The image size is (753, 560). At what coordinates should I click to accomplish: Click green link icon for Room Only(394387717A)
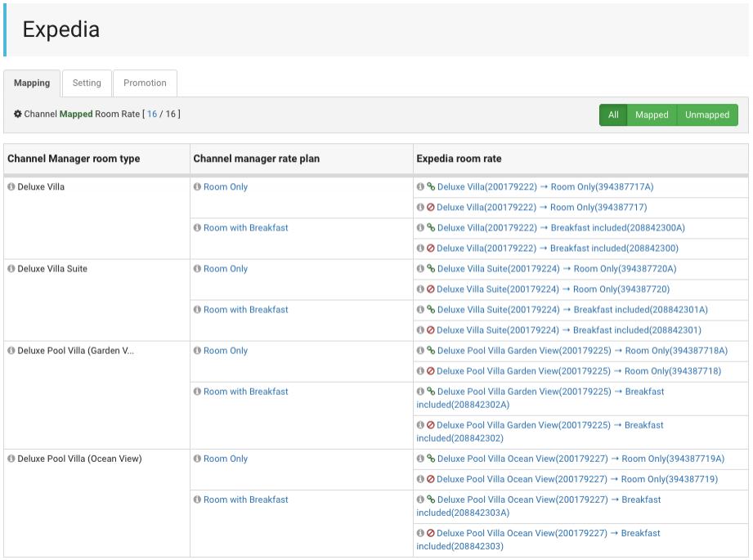[431, 187]
